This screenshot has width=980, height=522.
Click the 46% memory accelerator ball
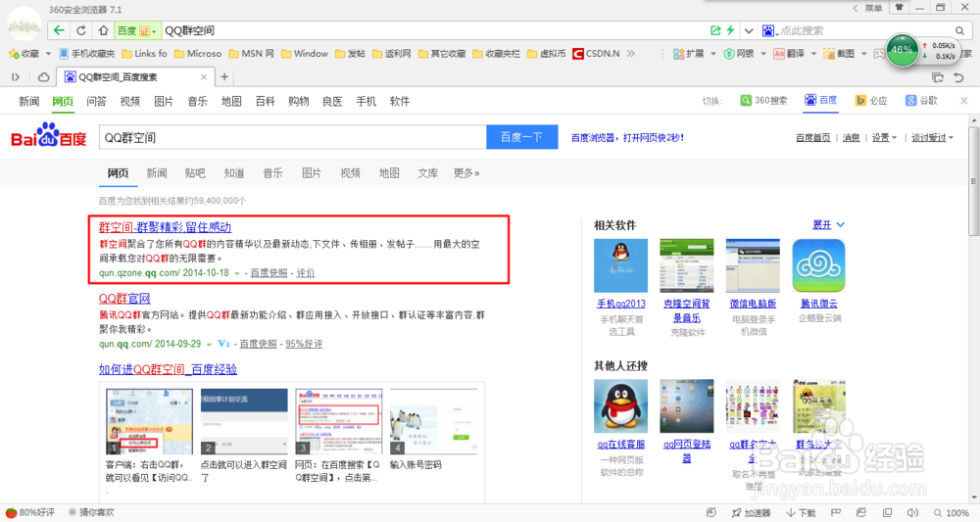tap(902, 50)
